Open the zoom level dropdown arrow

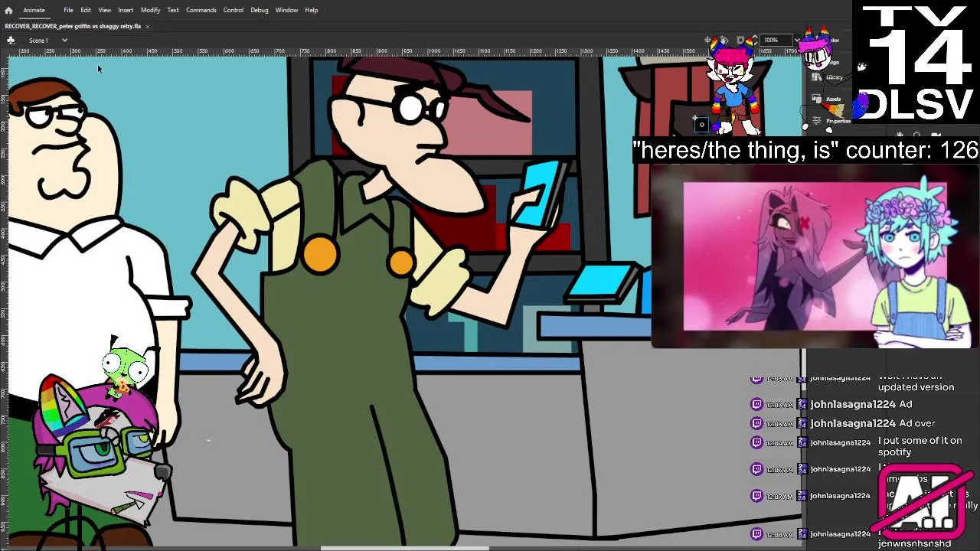pos(797,40)
